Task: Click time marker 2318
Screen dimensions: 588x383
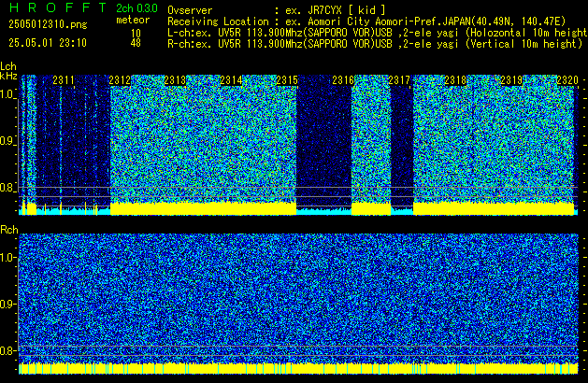Action: click(x=455, y=80)
